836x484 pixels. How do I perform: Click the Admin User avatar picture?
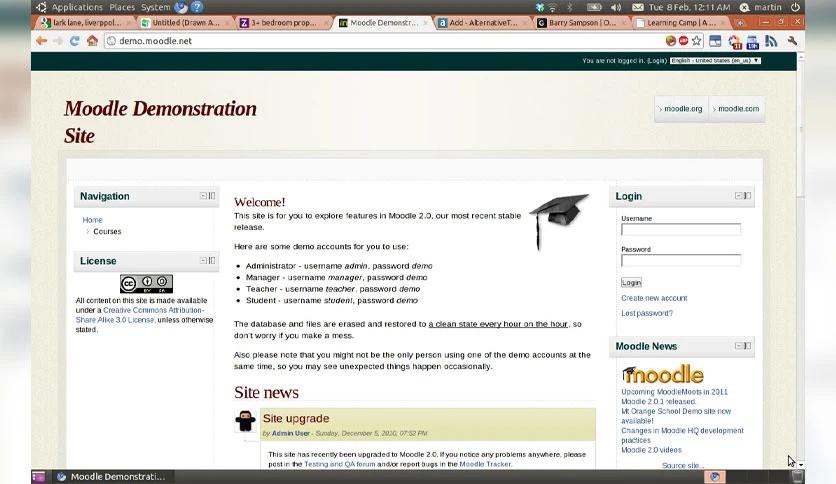click(245, 421)
